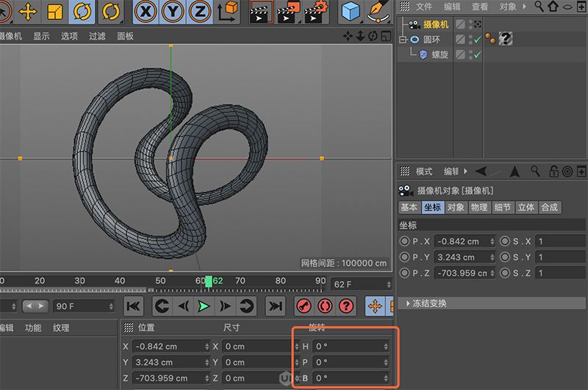Click the X axis lock icon
This screenshot has width=588, height=390.
[x=147, y=11]
